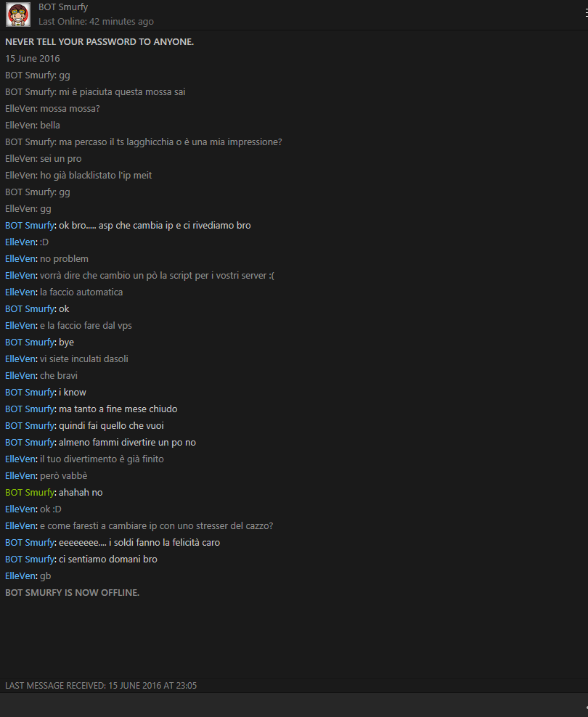
Task: Click BOT Smurfy name on "quindi fai quello che vuoi"
Action: pyautogui.click(x=30, y=426)
